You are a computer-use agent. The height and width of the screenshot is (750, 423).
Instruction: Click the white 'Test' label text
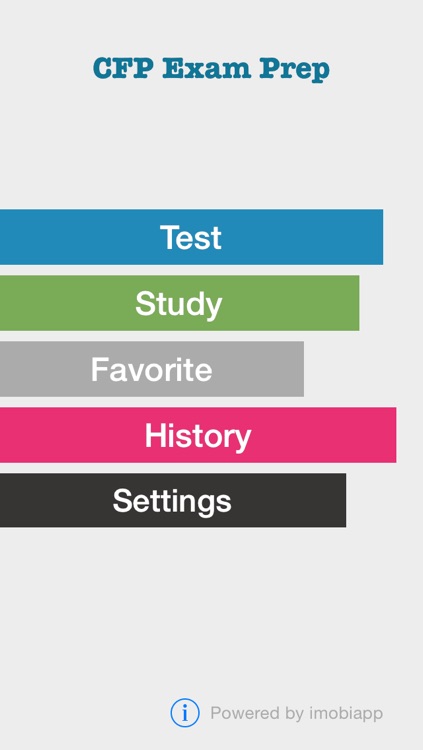click(x=191, y=237)
